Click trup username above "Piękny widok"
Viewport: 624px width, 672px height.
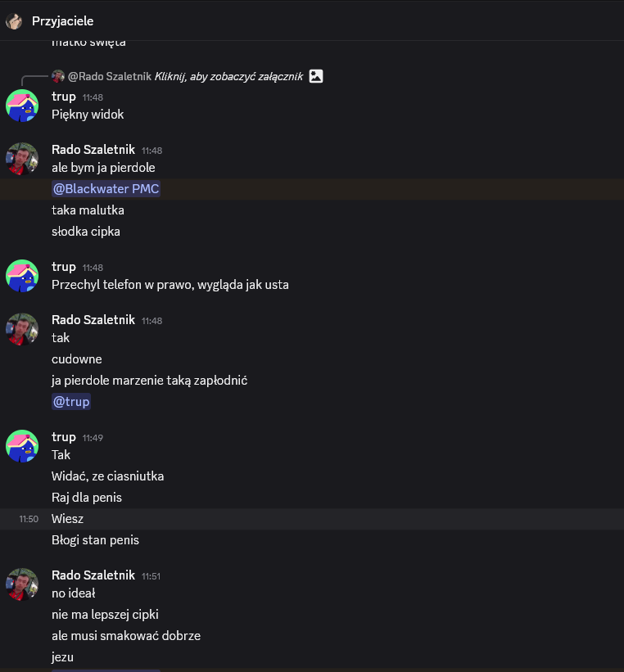pyautogui.click(x=64, y=97)
